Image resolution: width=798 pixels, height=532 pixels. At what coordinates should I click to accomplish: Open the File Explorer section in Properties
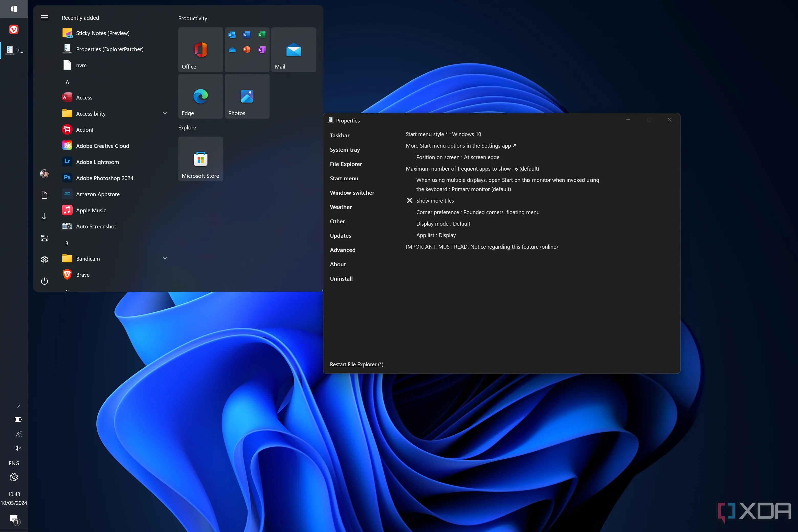[346, 164]
